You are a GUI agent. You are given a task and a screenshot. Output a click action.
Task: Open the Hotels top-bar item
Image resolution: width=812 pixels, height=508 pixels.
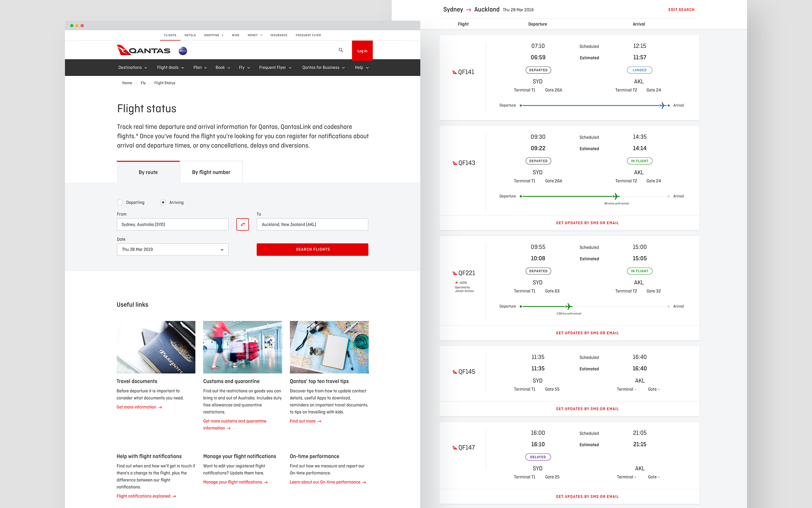pos(190,35)
